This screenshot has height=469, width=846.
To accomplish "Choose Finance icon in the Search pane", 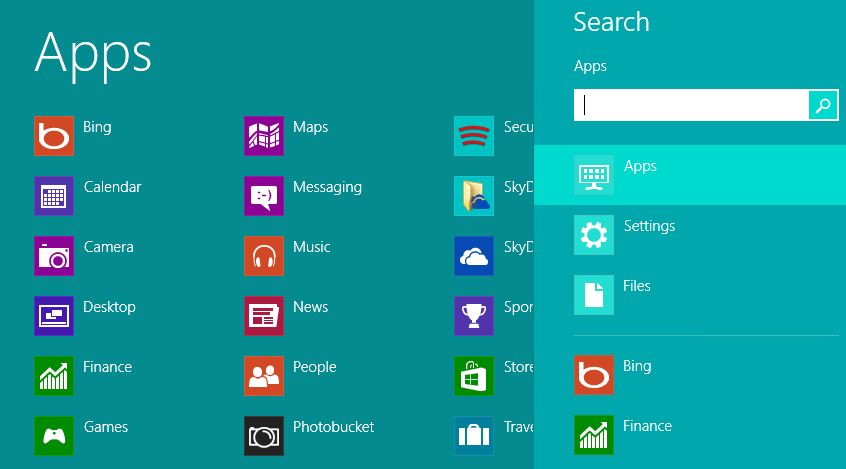I will [x=594, y=434].
